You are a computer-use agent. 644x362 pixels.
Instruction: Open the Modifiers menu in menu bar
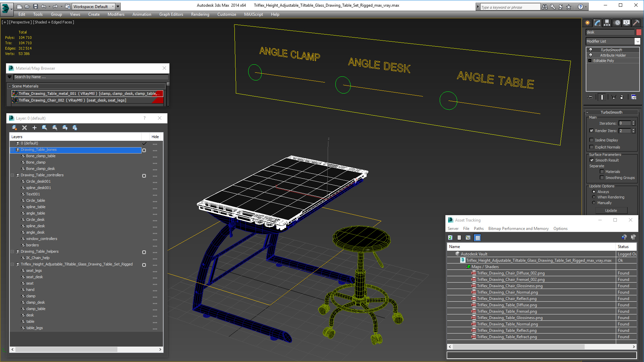[115, 14]
